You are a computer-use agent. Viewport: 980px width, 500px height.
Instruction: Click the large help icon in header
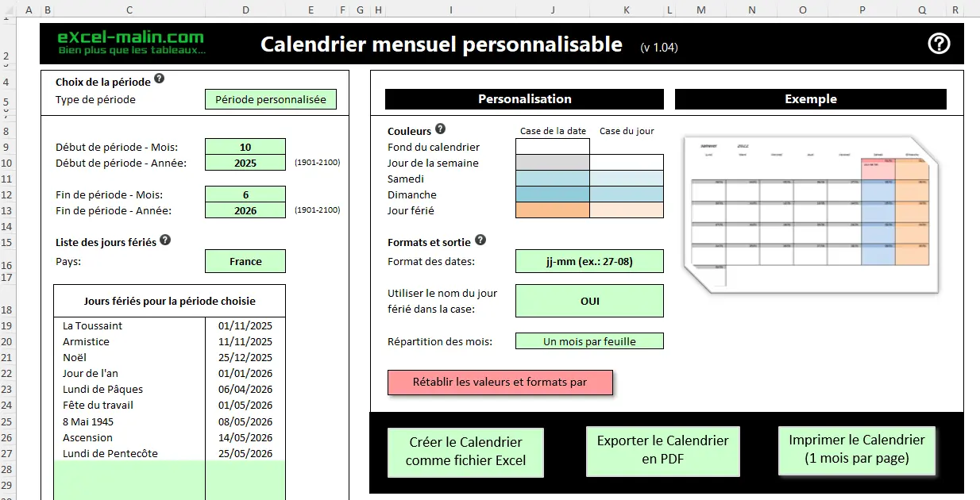pyautogui.click(x=939, y=44)
